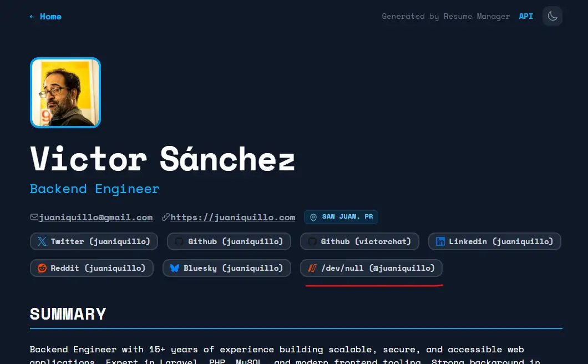
Task: Click the LinkedIn logo icon
Action: tap(440, 241)
